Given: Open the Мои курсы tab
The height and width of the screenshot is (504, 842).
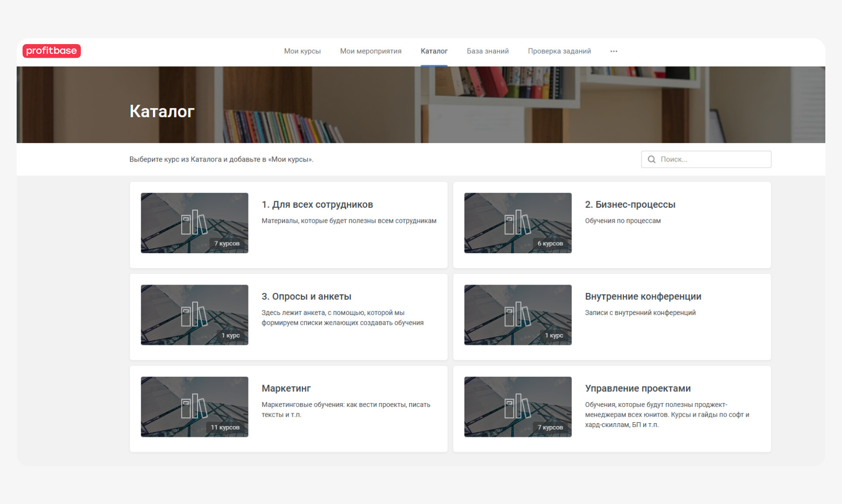Looking at the screenshot, I should (302, 51).
